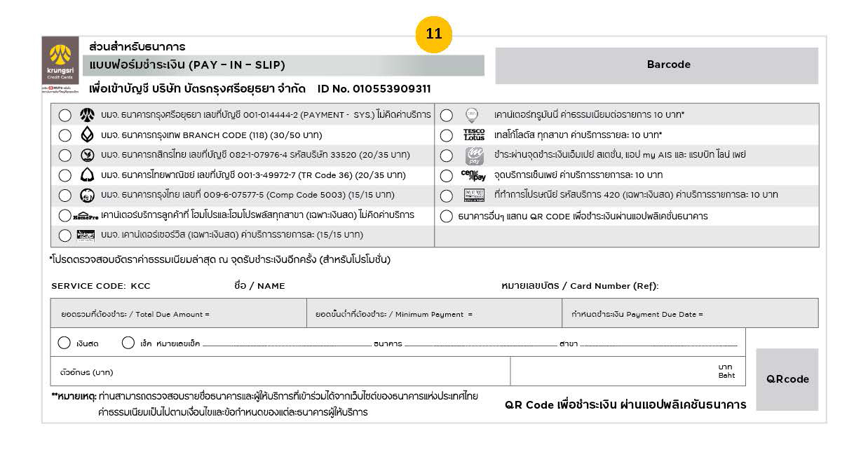The height and width of the screenshot is (450, 868).
Task: Click the Kasikorn Bank logo icon
Action: point(87,155)
